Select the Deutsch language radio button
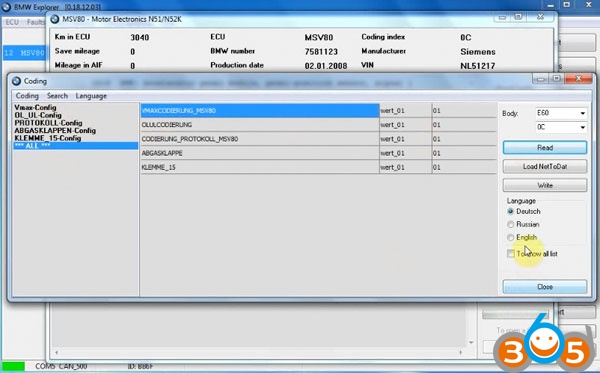 point(510,212)
